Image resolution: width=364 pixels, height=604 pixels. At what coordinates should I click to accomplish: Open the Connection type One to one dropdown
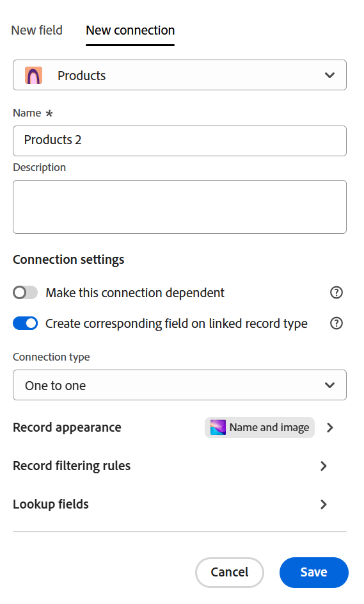click(x=180, y=385)
